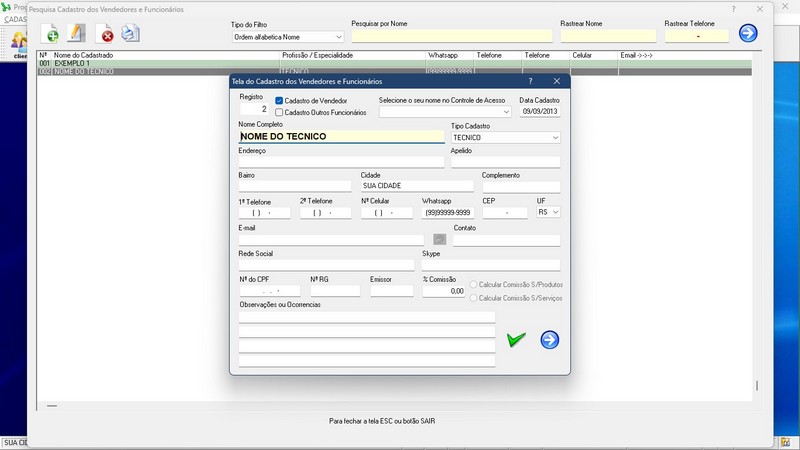Open the UF state dropdown
The image size is (800, 450).
548,212
